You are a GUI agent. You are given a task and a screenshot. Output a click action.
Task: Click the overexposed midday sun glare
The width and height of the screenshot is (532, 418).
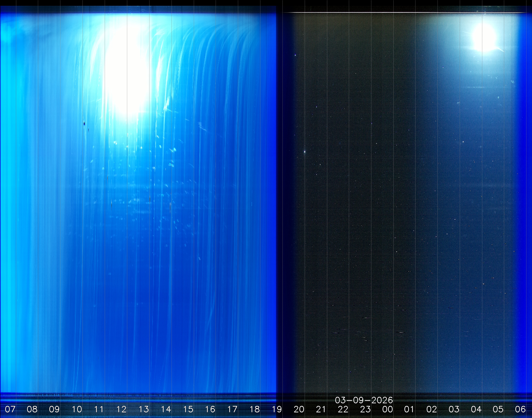click(x=127, y=71)
